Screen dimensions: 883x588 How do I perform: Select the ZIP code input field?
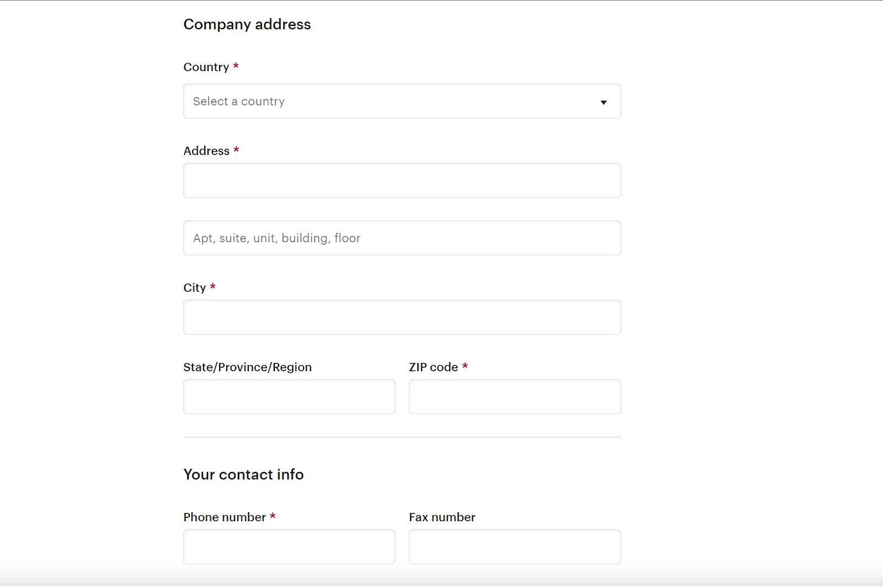(x=514, y=397)
